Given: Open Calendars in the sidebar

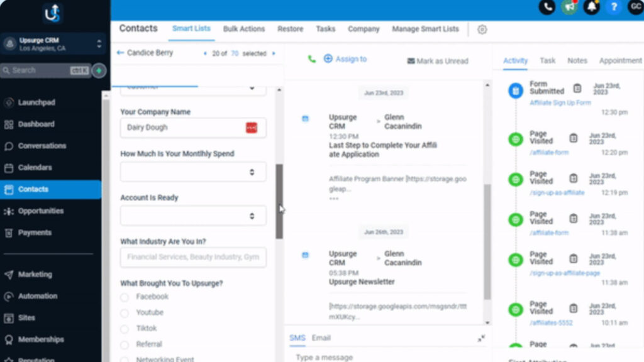Looking at the screenshot, I should tap(35, 167).
